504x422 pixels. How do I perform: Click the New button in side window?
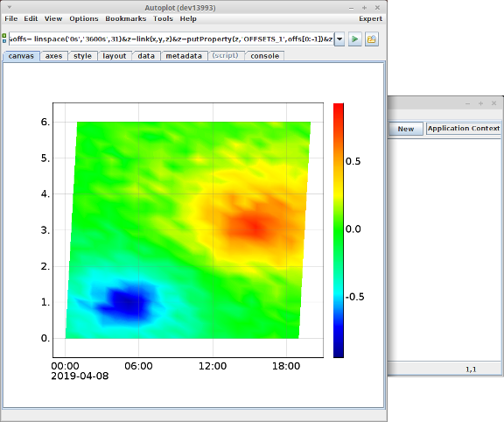tap(406, 129)
